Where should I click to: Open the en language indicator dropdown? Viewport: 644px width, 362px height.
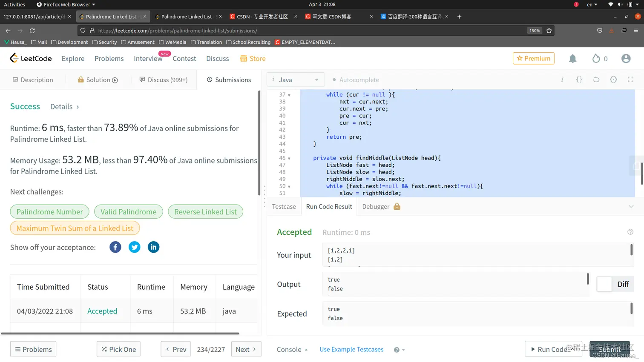[x=592, y=4]
